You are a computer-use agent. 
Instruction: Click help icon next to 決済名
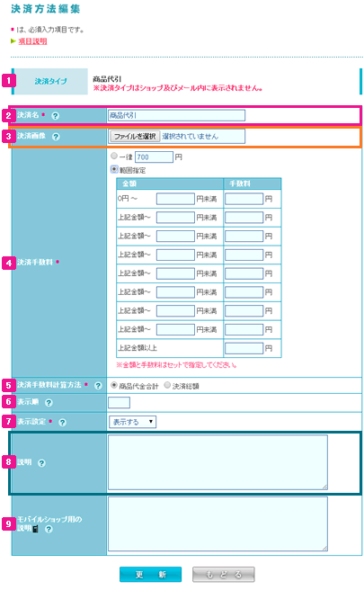[x=56, y=116]
